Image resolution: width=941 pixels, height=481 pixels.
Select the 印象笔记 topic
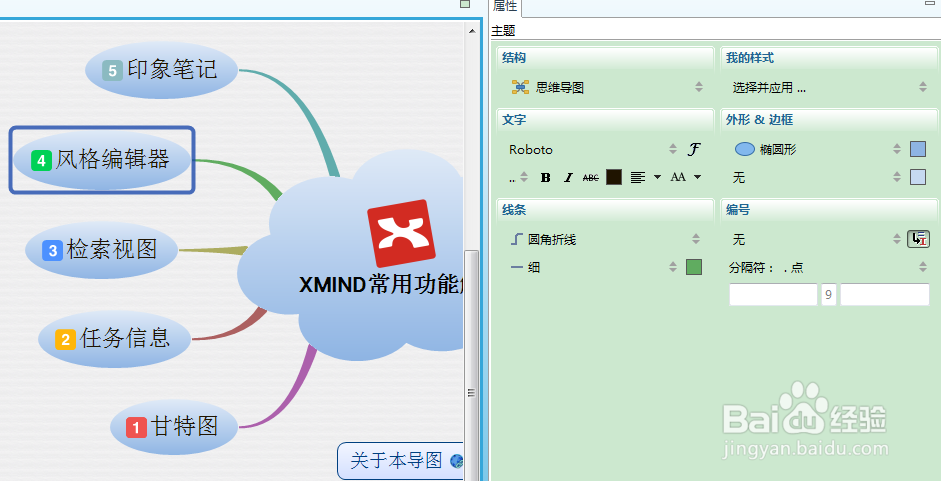point(161,70)
